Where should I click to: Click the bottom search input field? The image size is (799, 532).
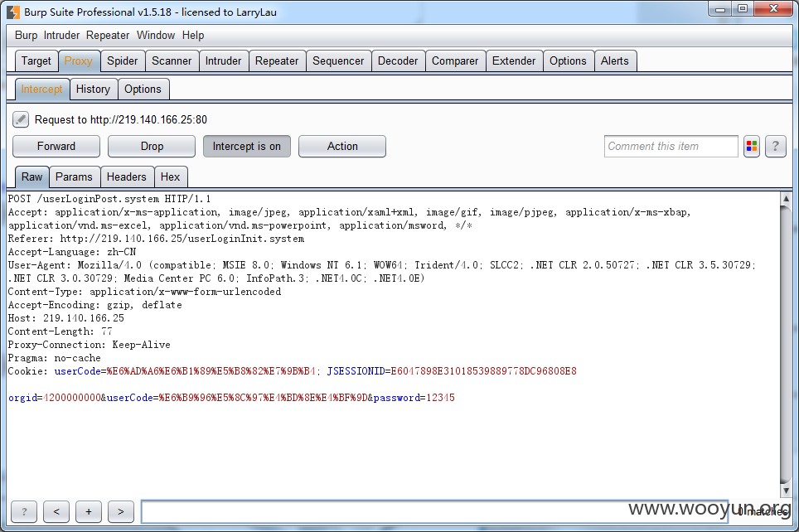[x=434, y=511]
